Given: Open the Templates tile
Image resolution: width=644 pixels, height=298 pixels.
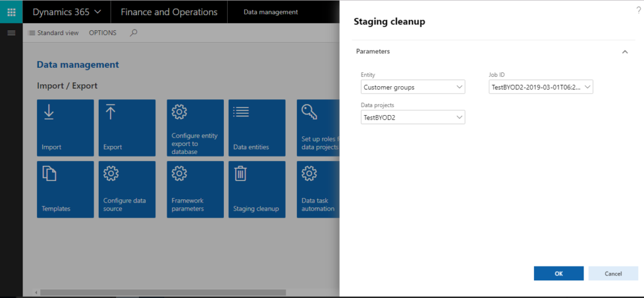Looking at the screenshot, I should pyautogui.click(x=65, y=189).
